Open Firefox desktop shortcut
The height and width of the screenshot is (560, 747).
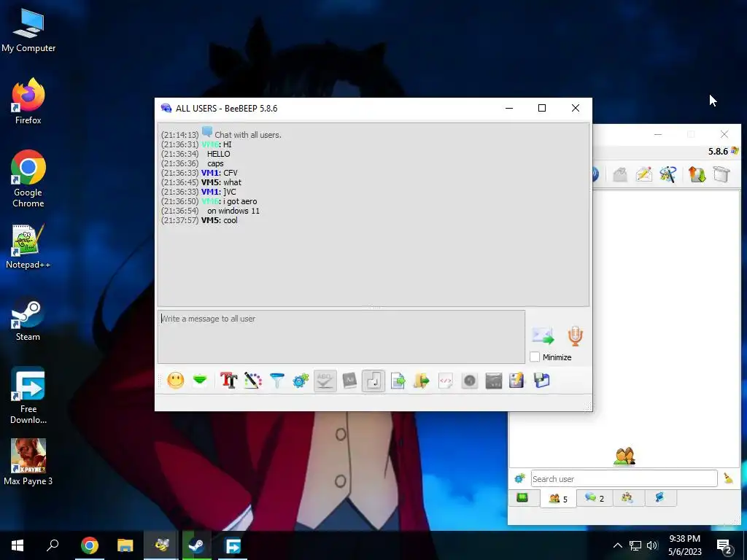tap(28, 101)
